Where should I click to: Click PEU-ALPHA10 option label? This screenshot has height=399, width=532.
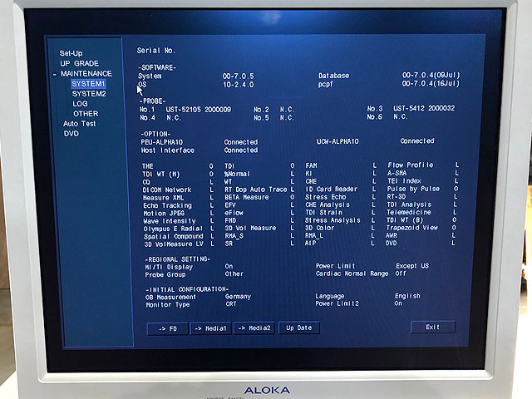coord(162,142)
